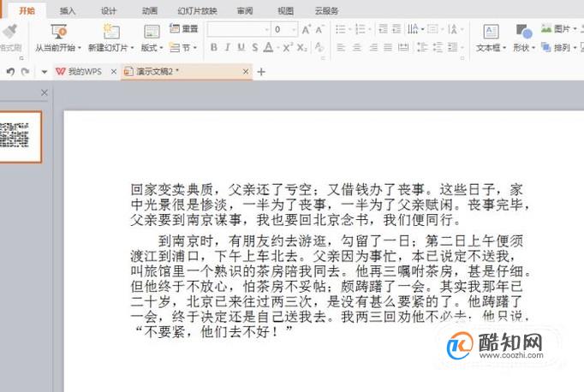Expand the 新建幻灯片 dropdown arrow
The width and height of the screenshot is (584, 392).
(x=132, y=48)
